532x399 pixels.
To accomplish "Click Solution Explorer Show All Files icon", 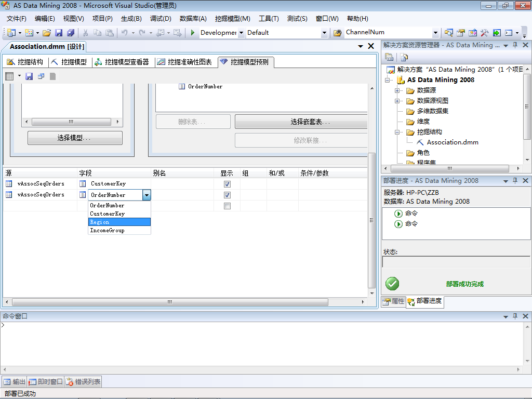I will click(x=404, y=57).
